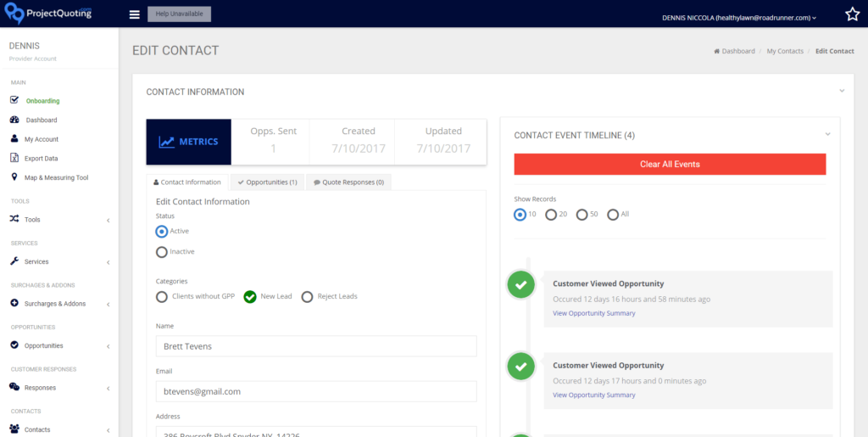Click the Opps. Sent metric value

[274, 148]
